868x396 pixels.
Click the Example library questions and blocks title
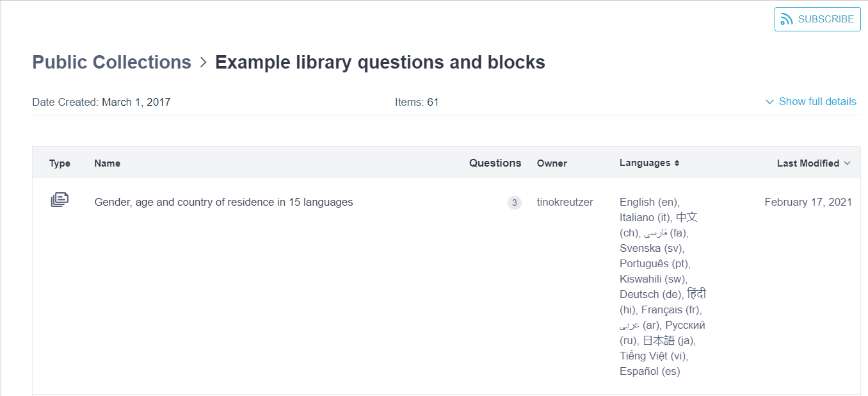[x=380, y=62]
